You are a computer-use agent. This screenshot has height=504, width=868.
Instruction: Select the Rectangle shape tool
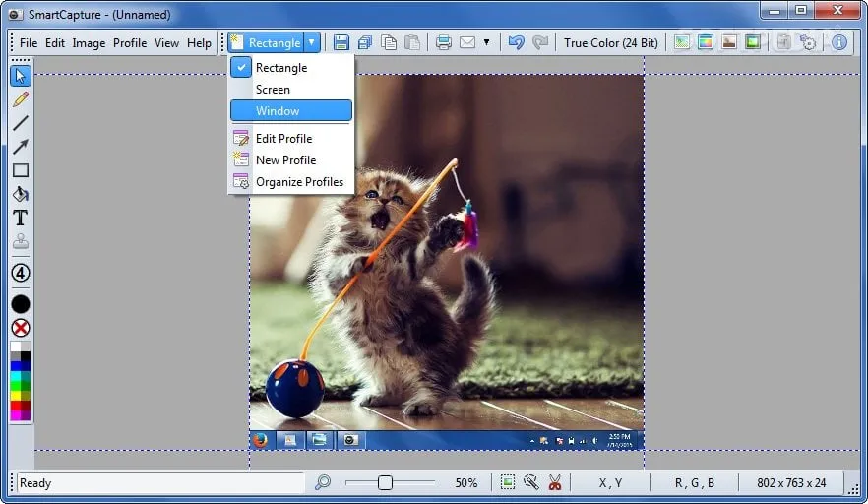pyautogui.click(x=21, y=170)
